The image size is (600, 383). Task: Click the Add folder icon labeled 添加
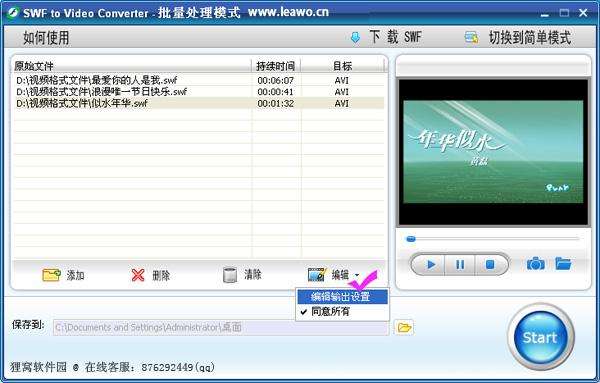(51, 275)
